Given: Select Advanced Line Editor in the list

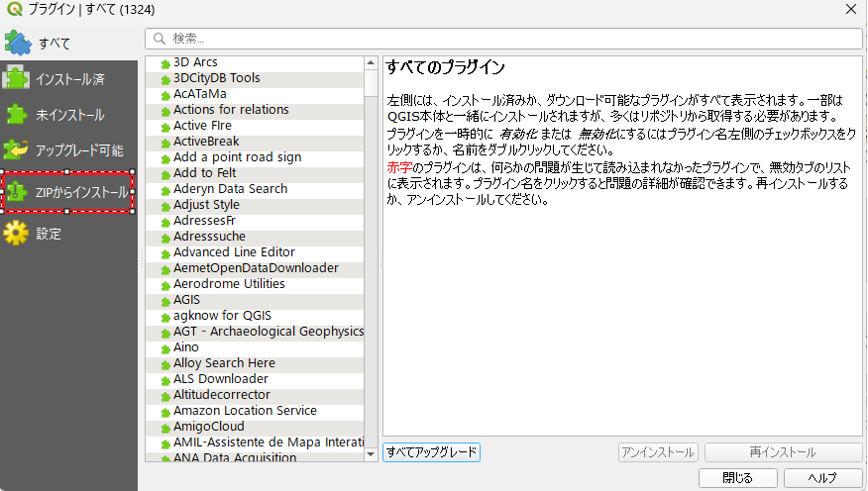Looking at the screenshot, I should point(234,252).
